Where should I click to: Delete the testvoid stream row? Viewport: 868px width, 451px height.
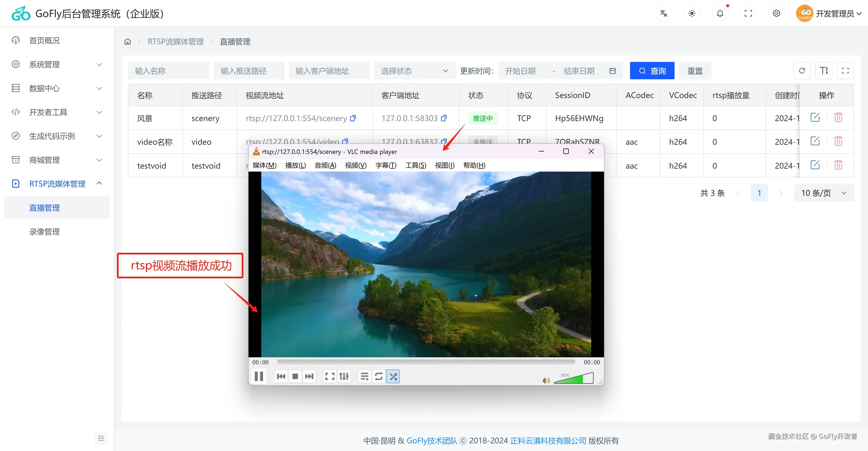point(838,165)
